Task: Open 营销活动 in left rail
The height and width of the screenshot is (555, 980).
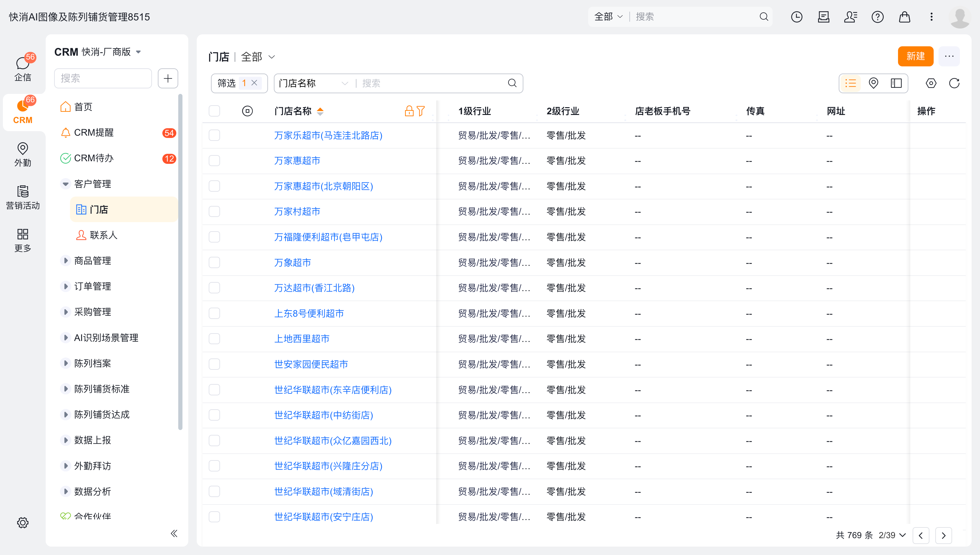Action: pos(22,197)
